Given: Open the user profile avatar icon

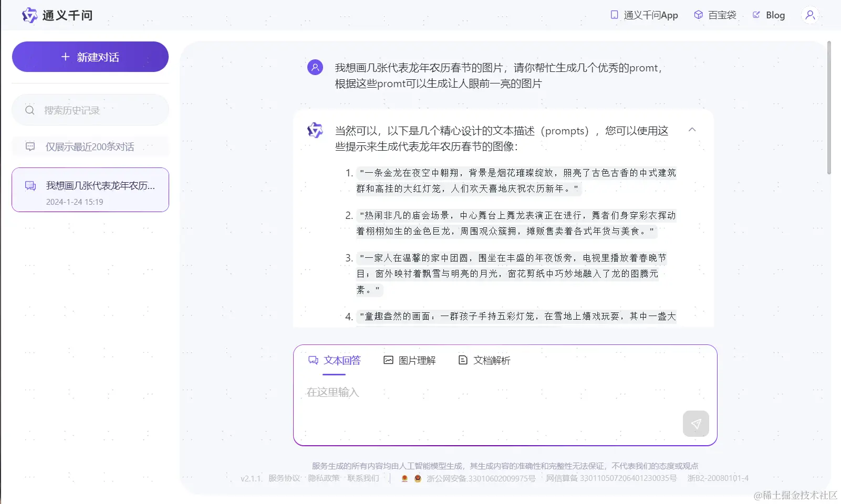Looking at the screenshot, I should coord(810,15).
